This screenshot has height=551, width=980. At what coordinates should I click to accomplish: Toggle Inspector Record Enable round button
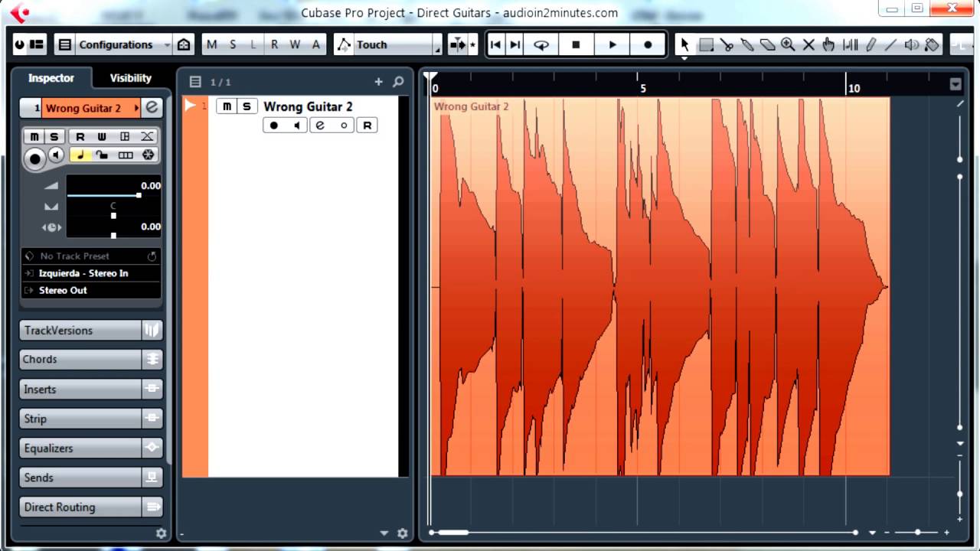click(34, 158)
